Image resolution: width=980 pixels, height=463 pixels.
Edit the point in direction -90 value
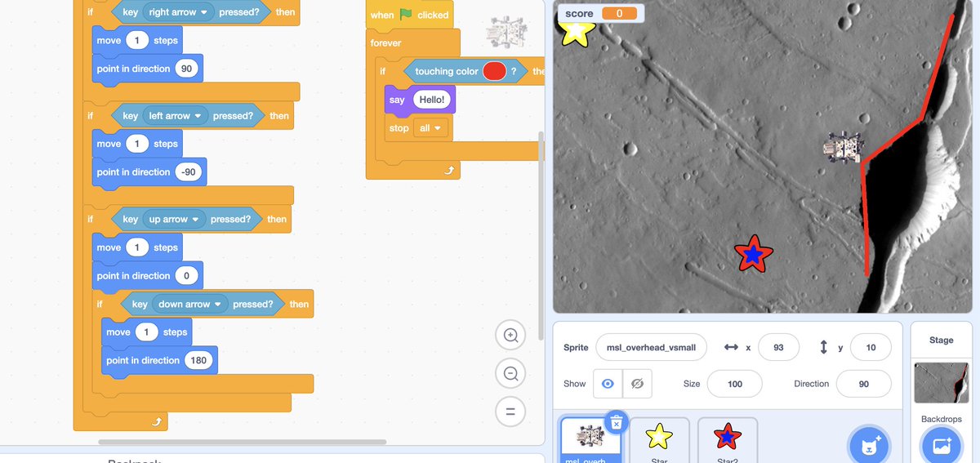[x=189, y=172]
